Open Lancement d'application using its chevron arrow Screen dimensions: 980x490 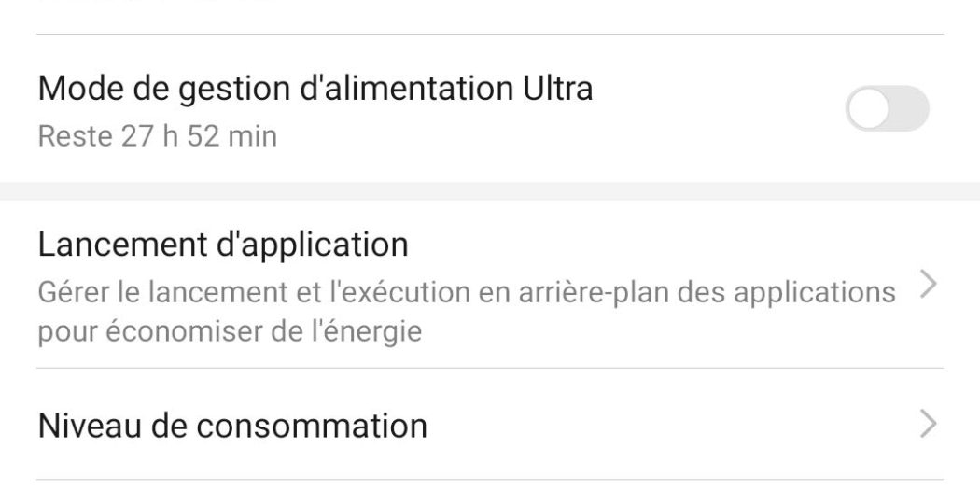927,286
